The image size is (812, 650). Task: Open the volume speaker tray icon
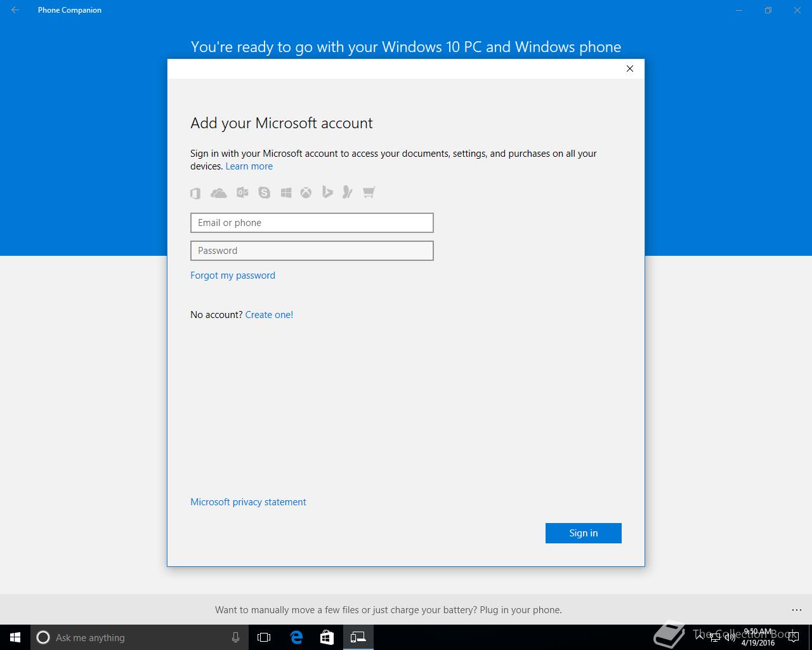(x=730, y=637)
